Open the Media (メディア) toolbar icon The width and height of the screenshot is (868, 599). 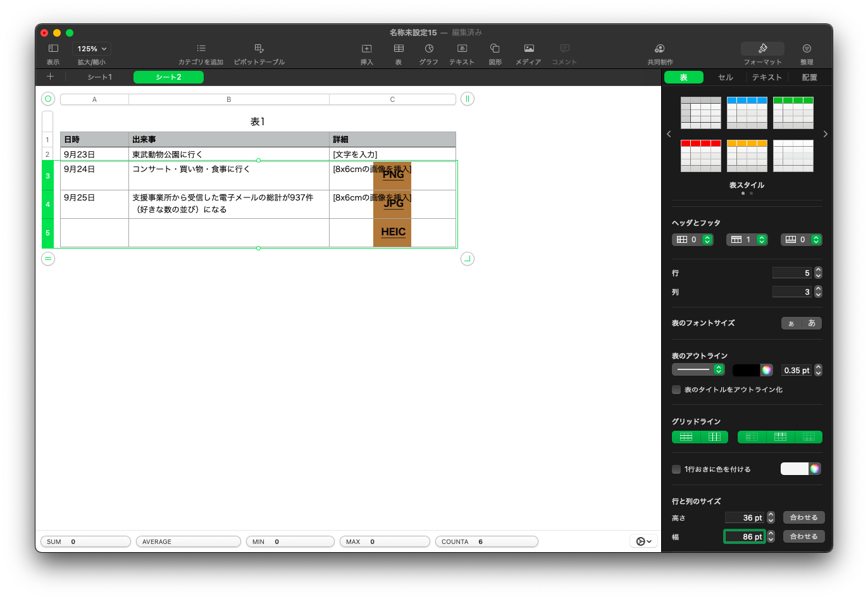pos(529,49)
